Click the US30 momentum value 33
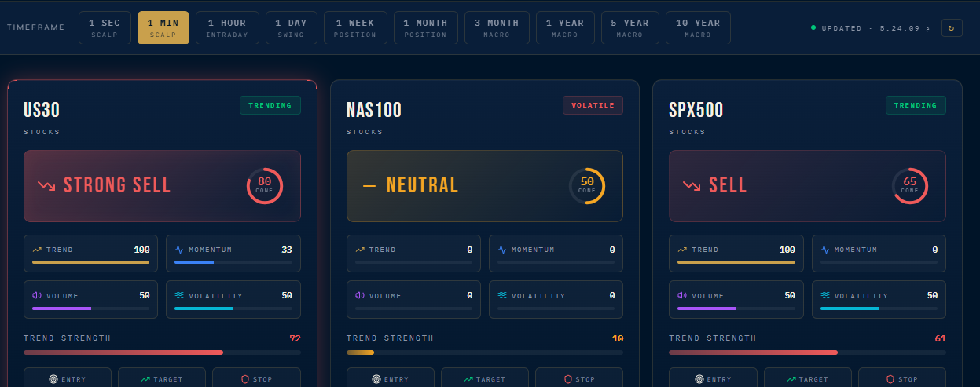 click(x=287, y=250)
